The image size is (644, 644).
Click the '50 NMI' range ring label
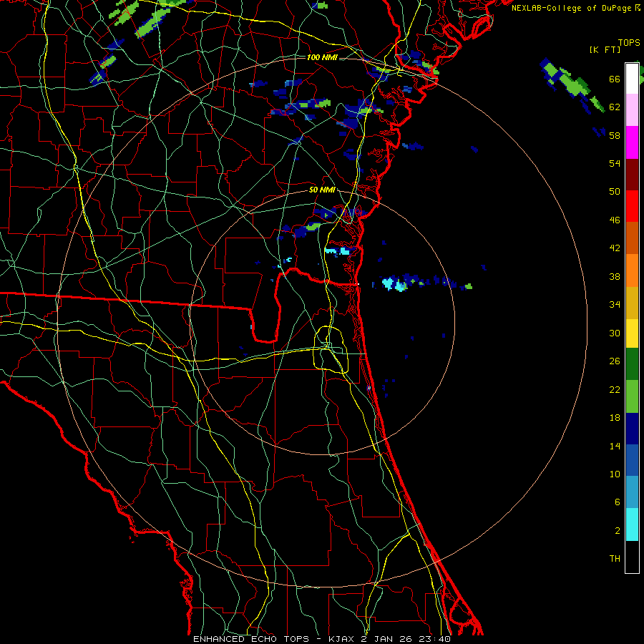[x=322, y=190]
